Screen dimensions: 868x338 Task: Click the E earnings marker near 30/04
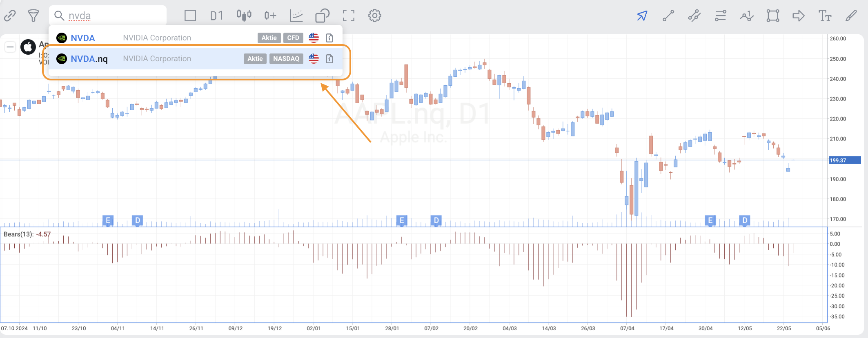click(x=710, y=221)
